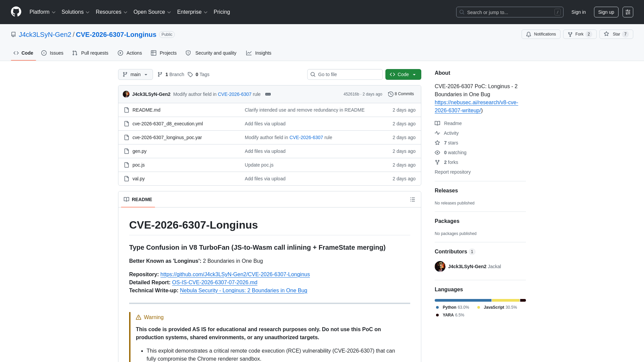This screenshot has width=644, height=362.
Task: Open J4ck3LSyN-Gen2 owner link in breadcrumb
Action: pos(45,35)
